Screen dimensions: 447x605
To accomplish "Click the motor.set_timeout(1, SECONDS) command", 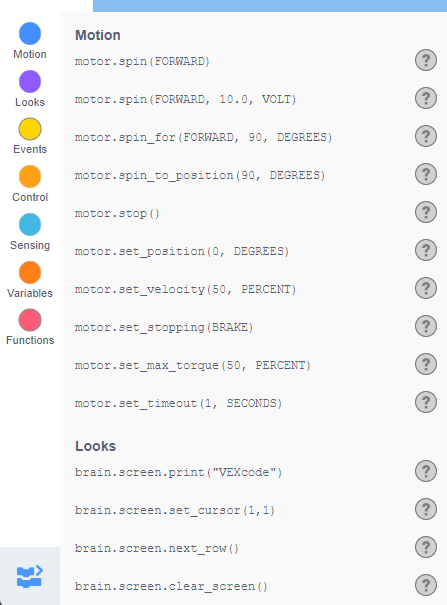I will point(178,404).
